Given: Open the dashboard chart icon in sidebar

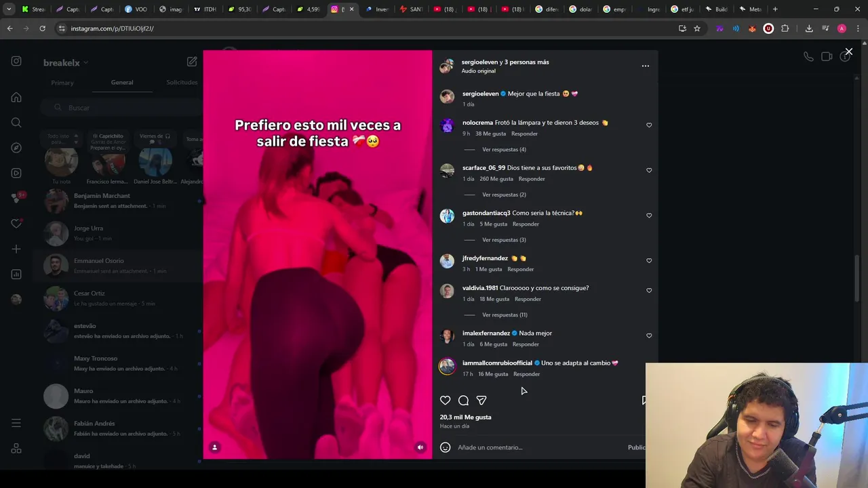Looking at the screenshot, I should (x=16, y=274).
